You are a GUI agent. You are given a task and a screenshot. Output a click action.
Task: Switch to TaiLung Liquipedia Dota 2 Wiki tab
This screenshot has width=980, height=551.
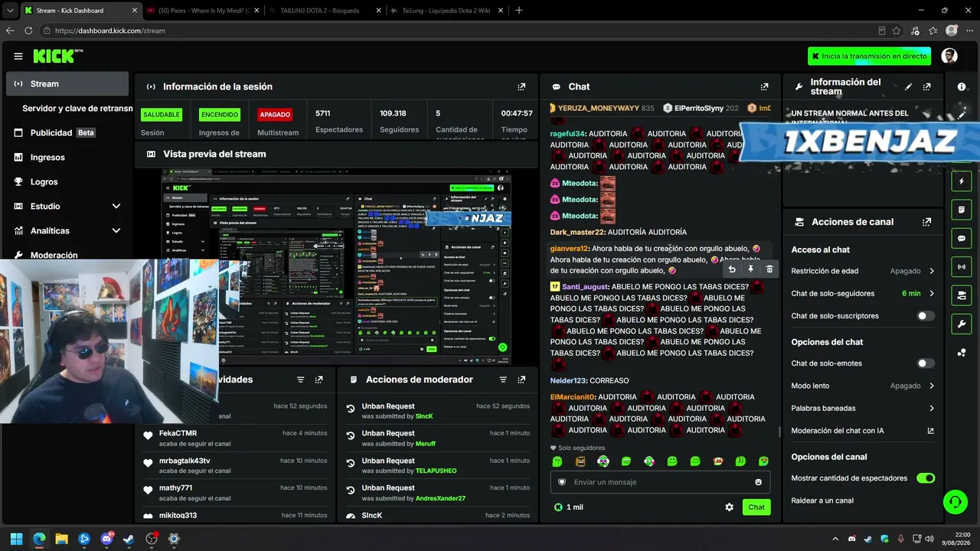click(x=446, y=11)
